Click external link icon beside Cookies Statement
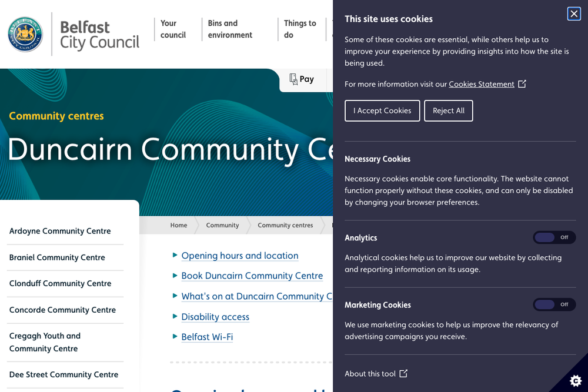The image size is (588, 392). 522,84
